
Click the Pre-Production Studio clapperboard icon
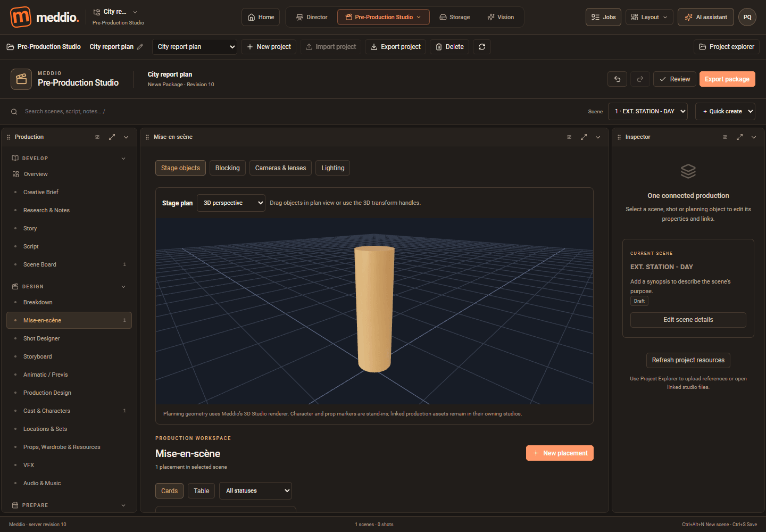pos(21,79)
